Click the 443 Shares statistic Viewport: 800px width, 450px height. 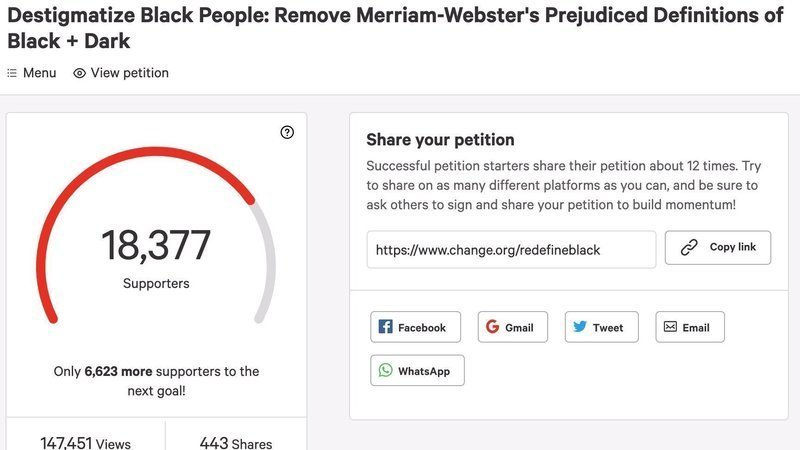[235, 443]
